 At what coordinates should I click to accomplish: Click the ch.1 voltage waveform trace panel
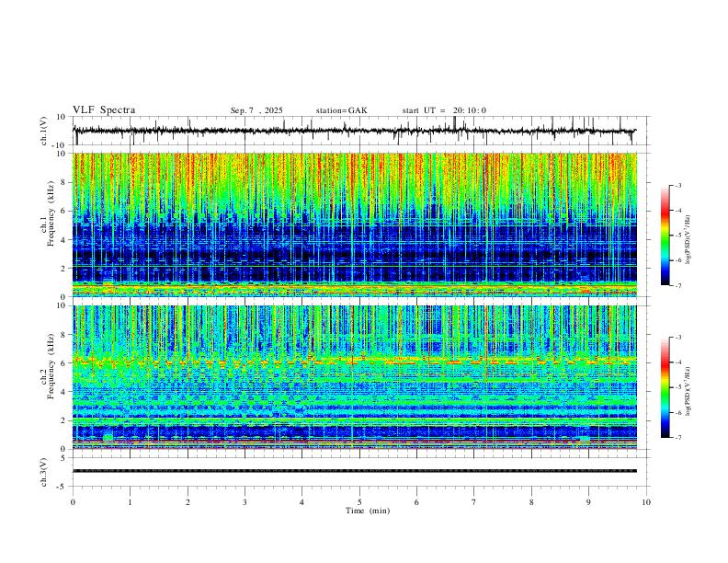361,131
